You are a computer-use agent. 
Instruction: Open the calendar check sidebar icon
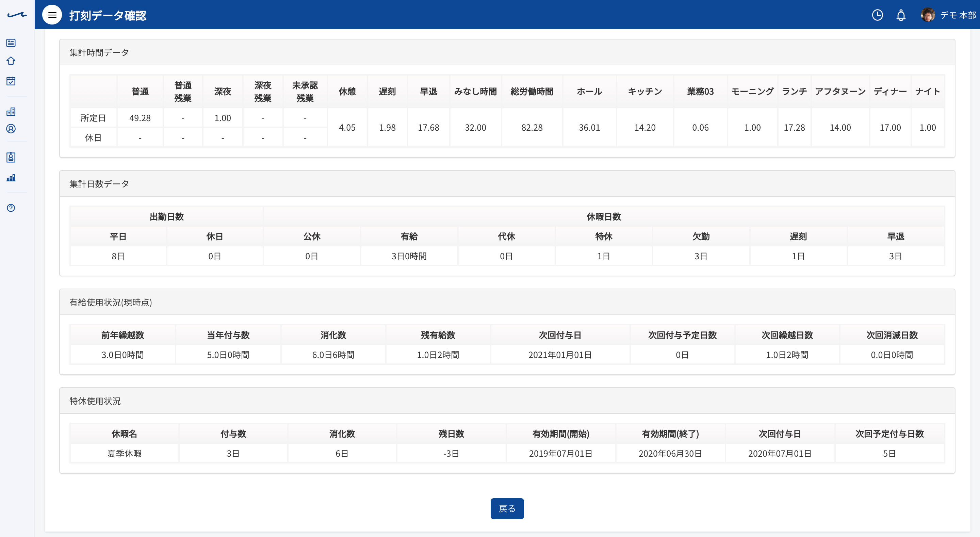click(11, 81)
